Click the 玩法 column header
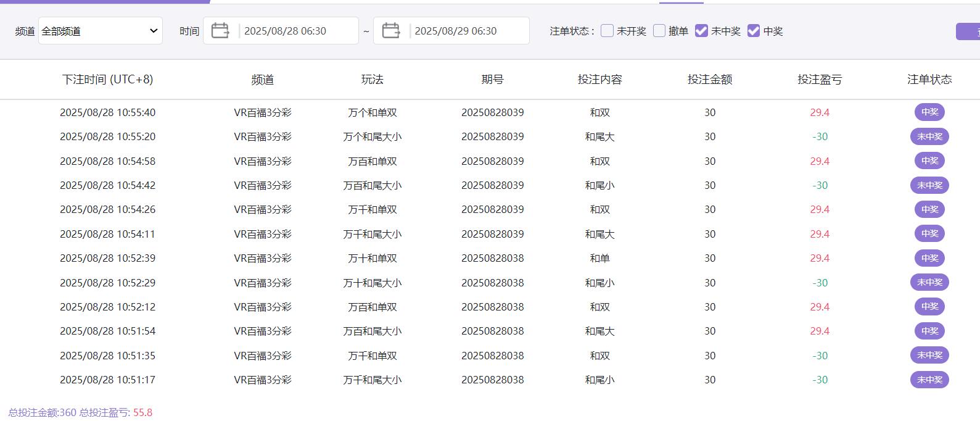Screen dimensions: 980x421 (373, 80)
